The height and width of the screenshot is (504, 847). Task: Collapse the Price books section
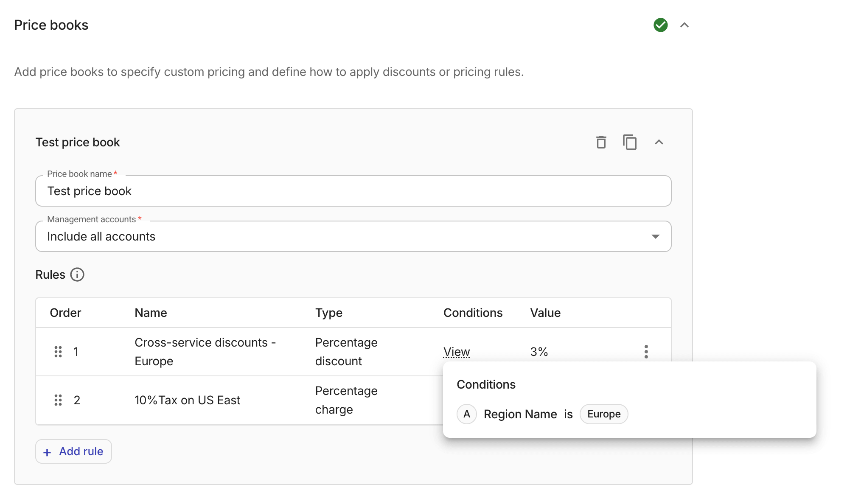tap(684, 25)
